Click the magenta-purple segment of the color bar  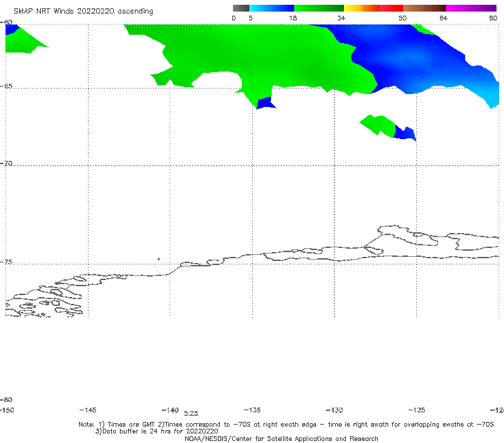471,8
